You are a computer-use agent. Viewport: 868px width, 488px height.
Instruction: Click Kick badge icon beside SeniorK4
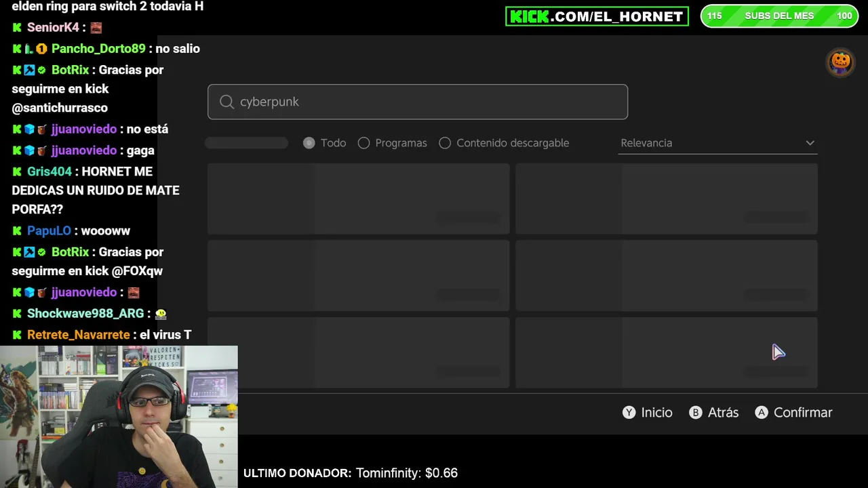[x=17, y=28]
